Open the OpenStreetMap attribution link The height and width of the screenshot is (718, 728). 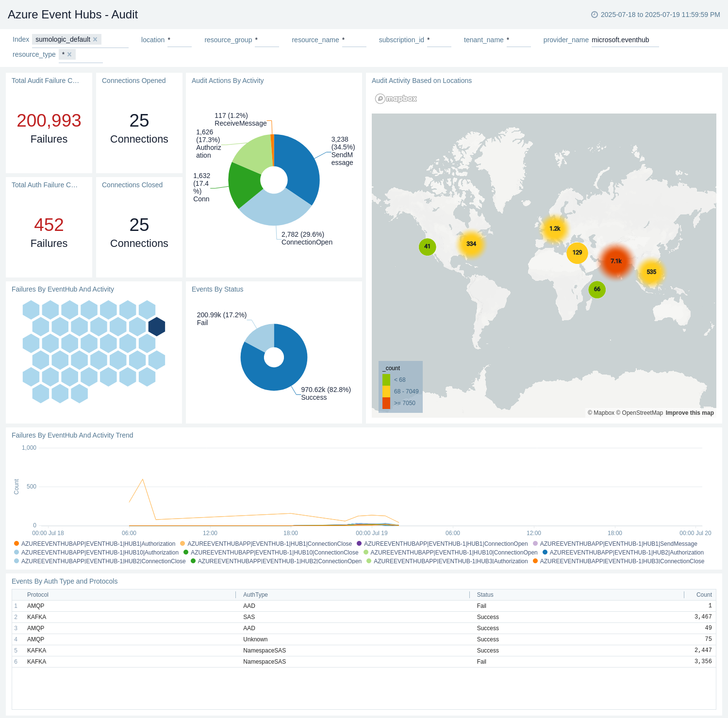coord(640,413)
